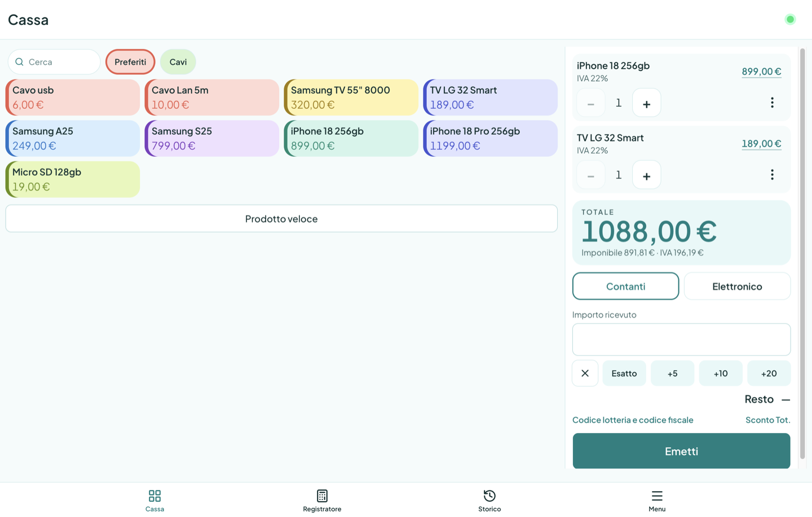Open options menu for iPhone 18 256gb cart item
Screen dimensions: 812x517
(772, 103)
